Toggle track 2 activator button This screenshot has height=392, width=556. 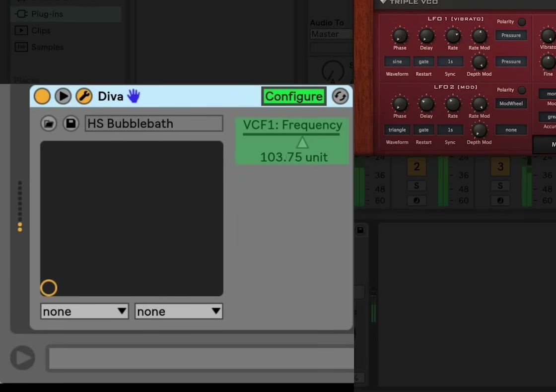coord(417,167)
